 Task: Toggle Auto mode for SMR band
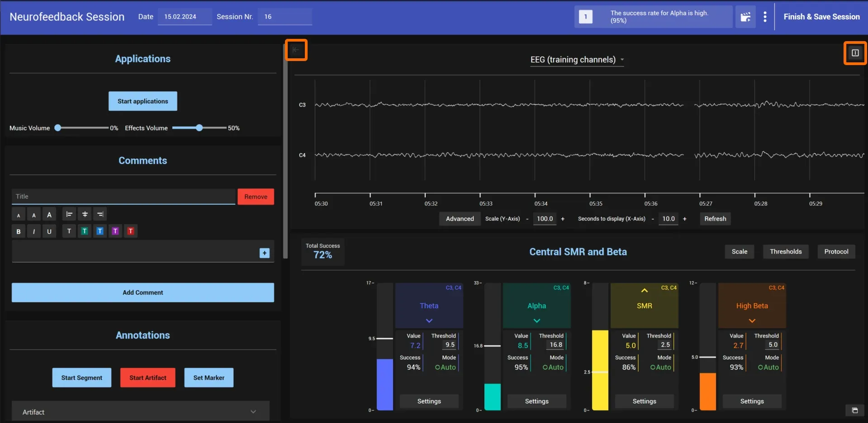point(661,367)
